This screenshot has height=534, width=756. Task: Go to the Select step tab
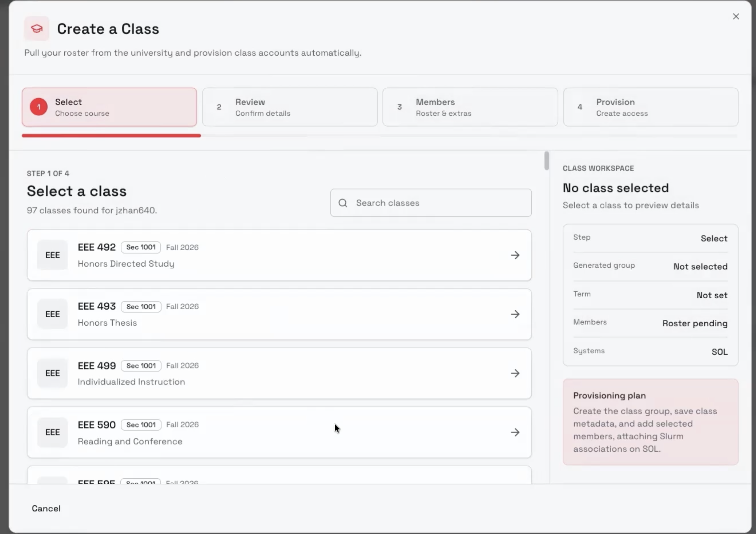click(x=109, y=107)
